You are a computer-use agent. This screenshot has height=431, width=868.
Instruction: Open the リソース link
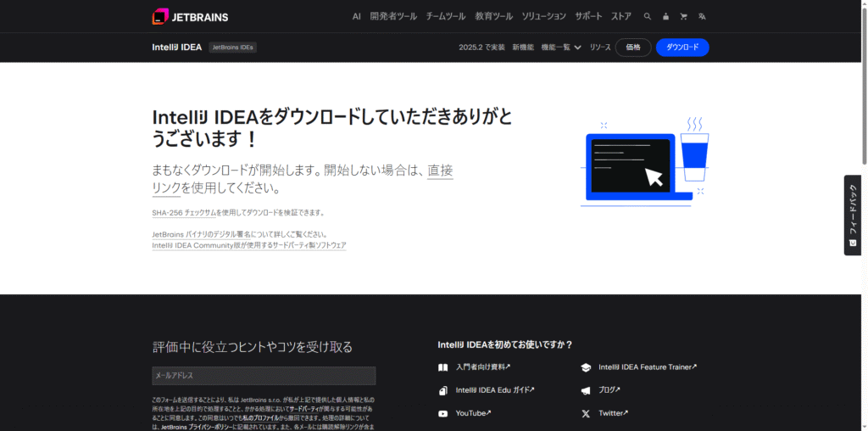tap(600, 48)
